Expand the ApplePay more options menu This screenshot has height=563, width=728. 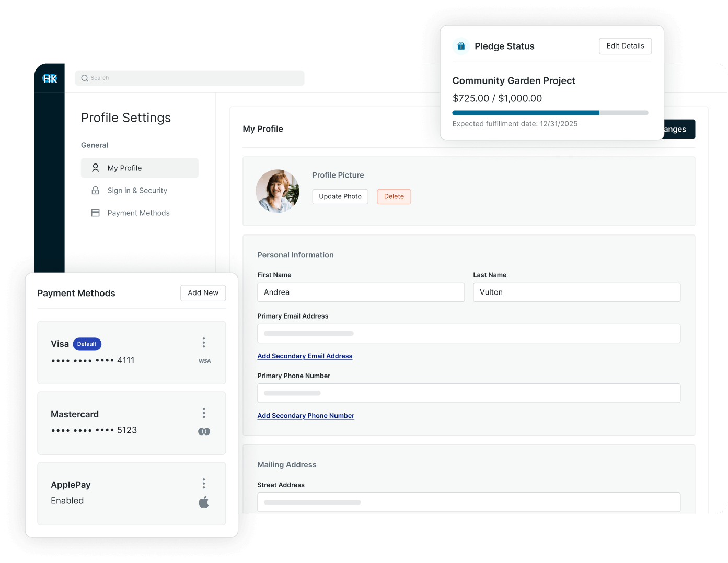tap(204, 484)
